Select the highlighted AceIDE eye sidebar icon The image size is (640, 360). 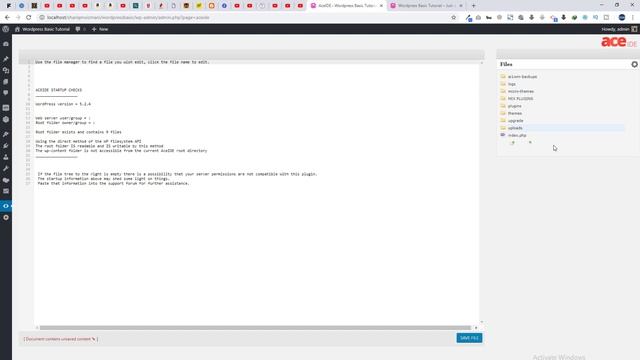tap(6, 206)
